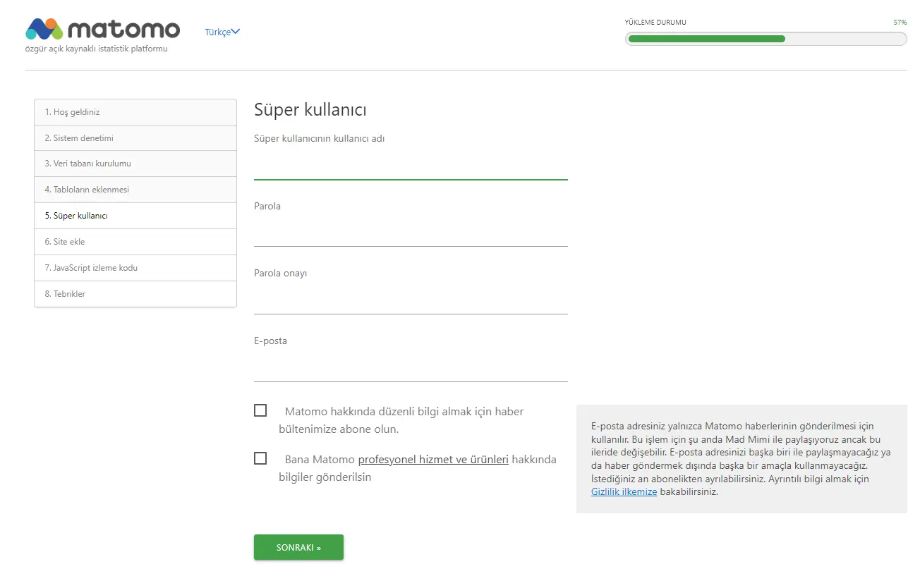Click the 57% progress value
The height and width of the screenshot is (588, 920).
click(900, 23)
